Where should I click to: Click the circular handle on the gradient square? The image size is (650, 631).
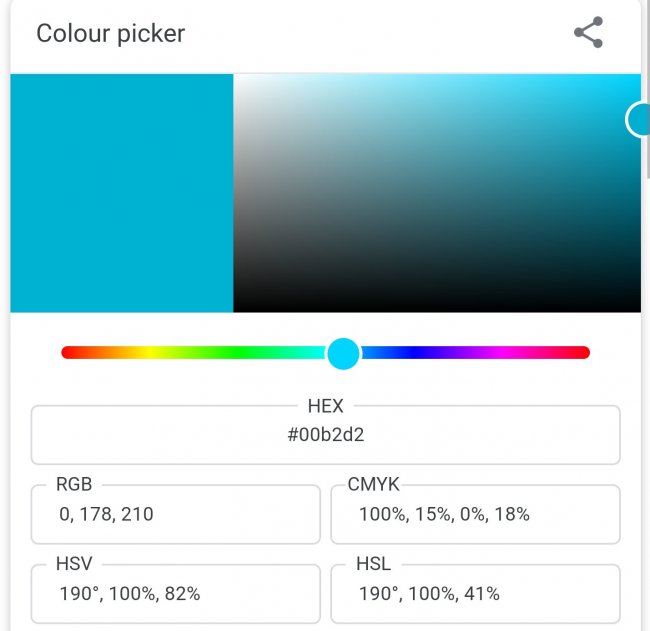639,119
